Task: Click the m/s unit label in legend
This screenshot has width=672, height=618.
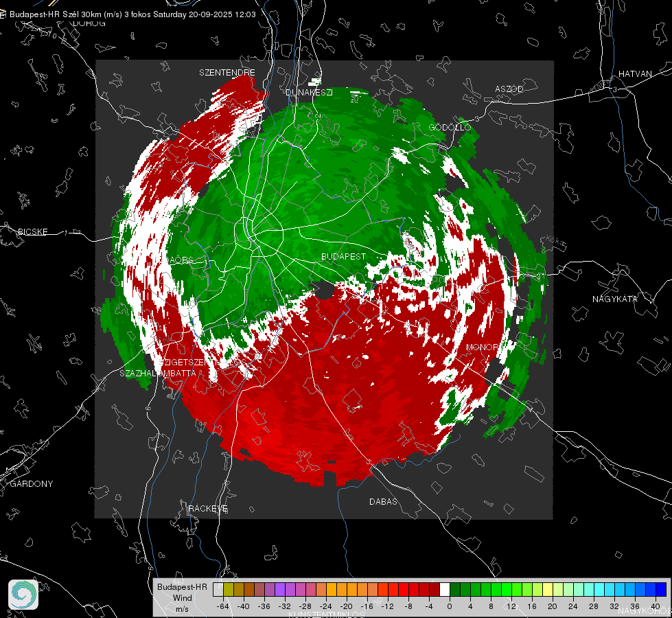Action: (182, 609)
